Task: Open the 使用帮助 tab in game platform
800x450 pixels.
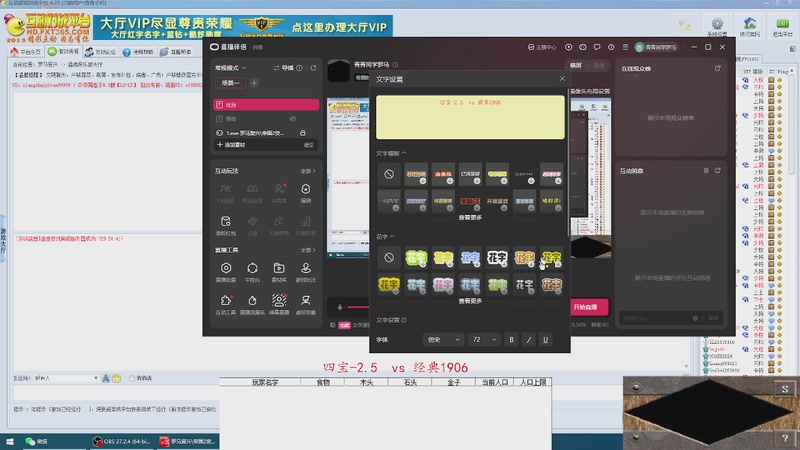Action: click(x=138, y=52)
